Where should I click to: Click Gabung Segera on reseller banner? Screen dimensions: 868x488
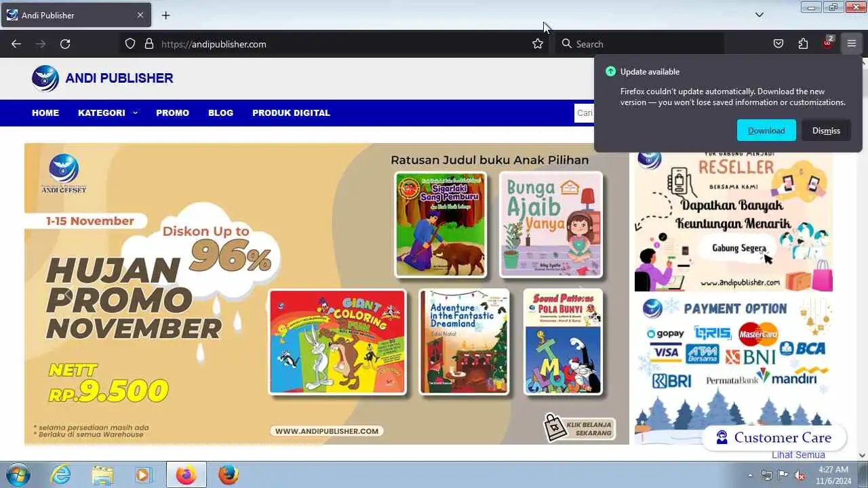738,248
